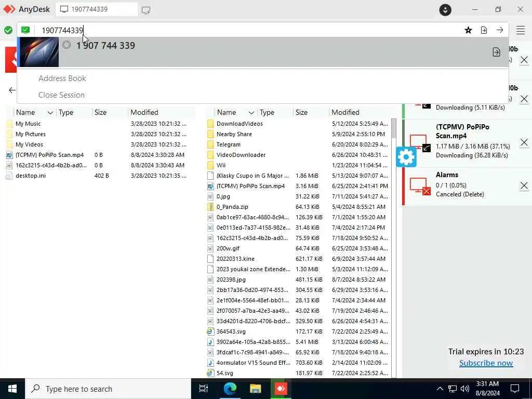The width and height of the screenshot is (532, 399).
Task: Open network status in system tray
Action: (453, 389)
